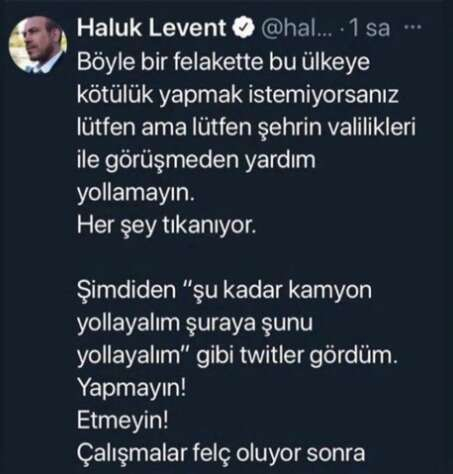Click the verified badge next to Haluk Levent
This screenshot has height=474, width=453.
click(x=243, y=28)
